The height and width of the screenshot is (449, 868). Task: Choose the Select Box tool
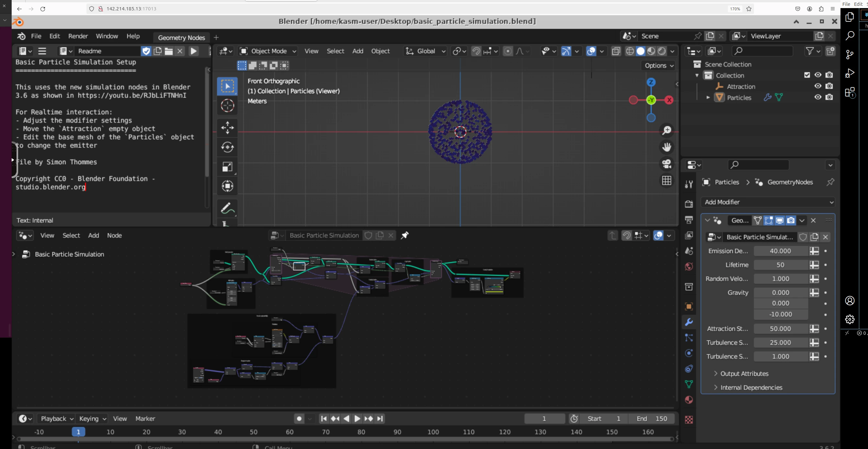point(228,86)
